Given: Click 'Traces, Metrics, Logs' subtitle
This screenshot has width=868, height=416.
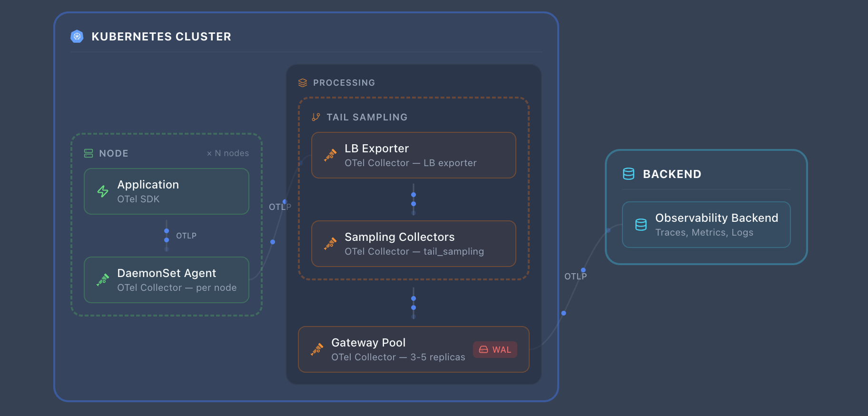Looking at the screenshot, I should click(x=704, y=232).
